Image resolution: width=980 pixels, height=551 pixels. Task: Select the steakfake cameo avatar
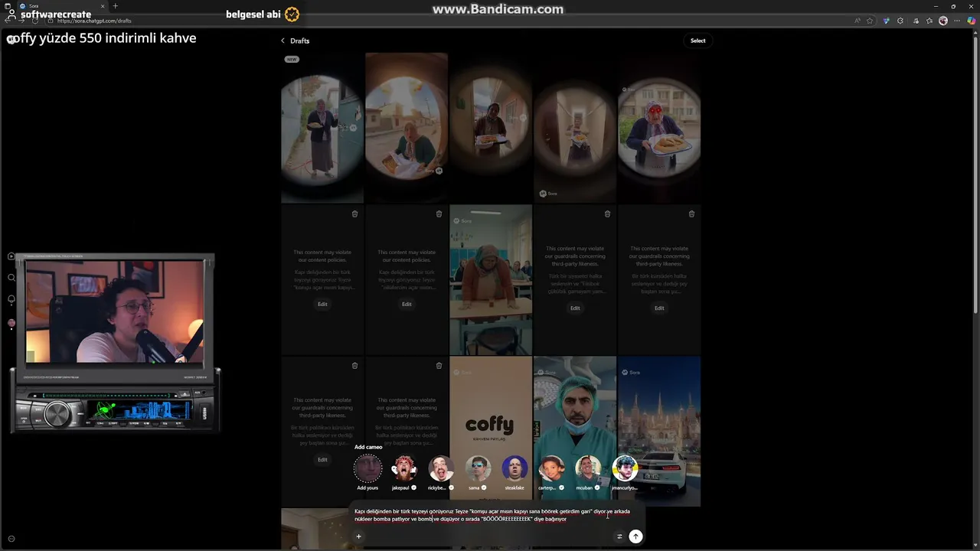click(x=514, y=468)
